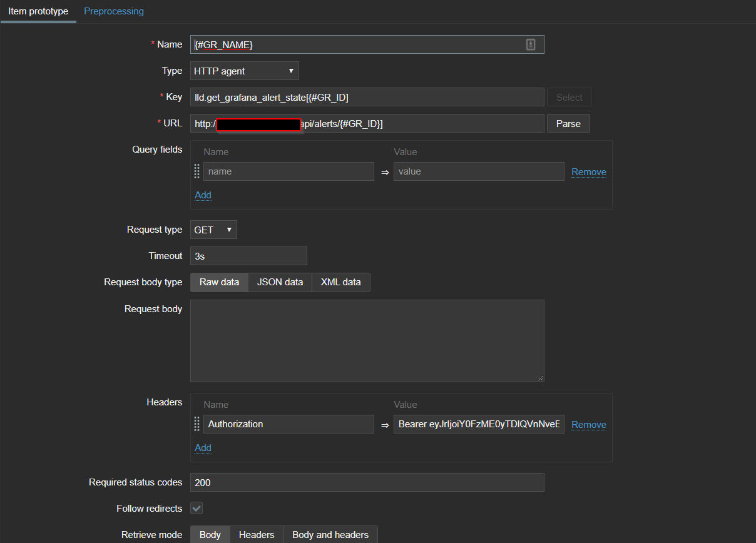Image resolution: width=756 pixels, height=543 pixels.
Task: Open the Request type GET dropdown
Action: [x=213, y=230]
